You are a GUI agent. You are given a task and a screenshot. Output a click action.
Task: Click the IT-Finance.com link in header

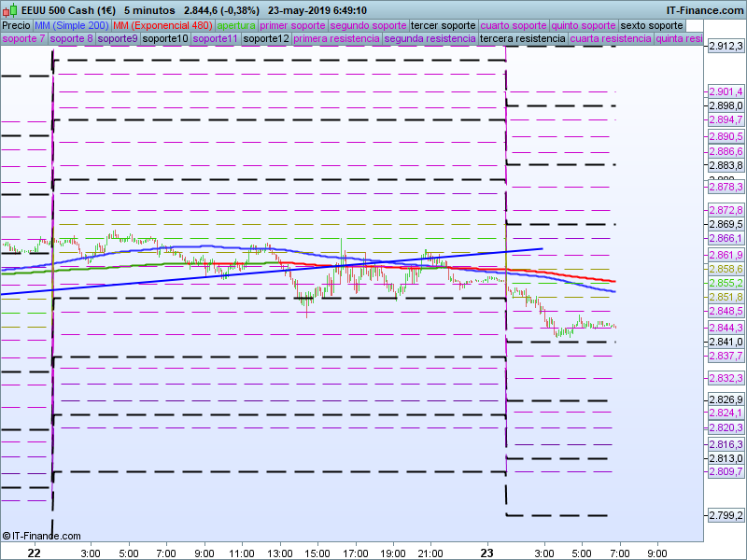click(705, 10)
